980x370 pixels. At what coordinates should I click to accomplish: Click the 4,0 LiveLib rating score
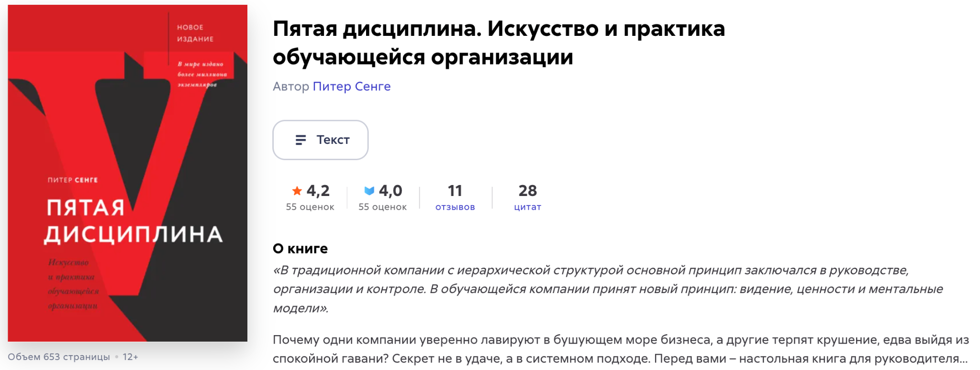click(x=390, y=191)
